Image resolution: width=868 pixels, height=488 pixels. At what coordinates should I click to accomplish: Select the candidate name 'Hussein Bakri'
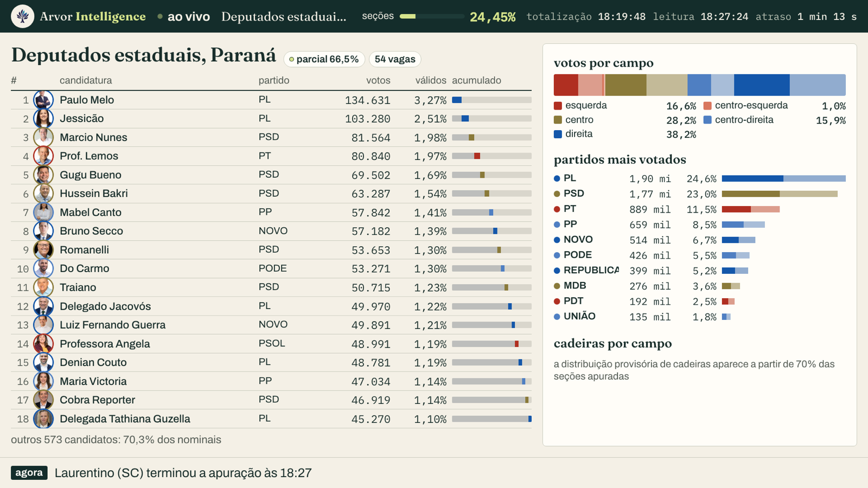coord(94,194)
